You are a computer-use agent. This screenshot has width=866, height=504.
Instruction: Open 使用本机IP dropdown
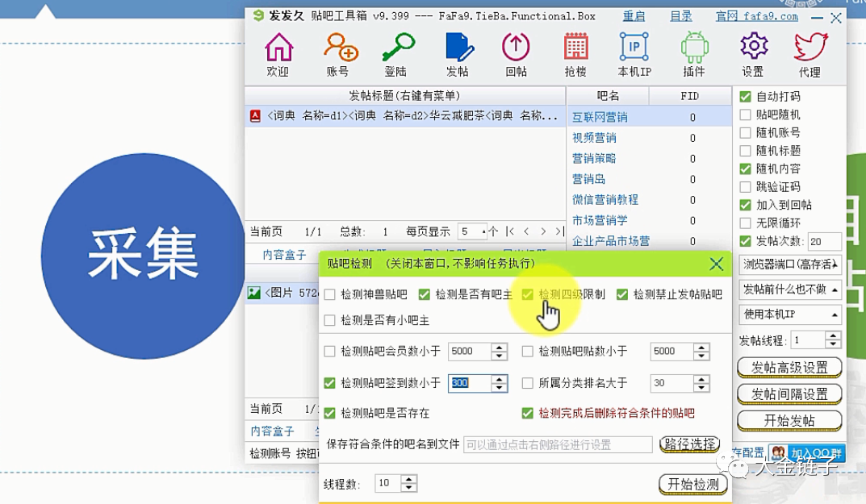[790, 314]
